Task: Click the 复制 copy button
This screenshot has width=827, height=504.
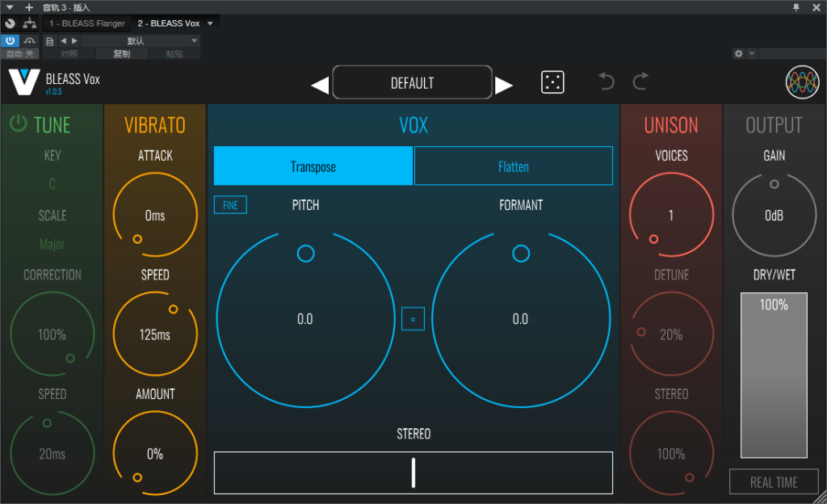Action: click(x=122, y=54)
